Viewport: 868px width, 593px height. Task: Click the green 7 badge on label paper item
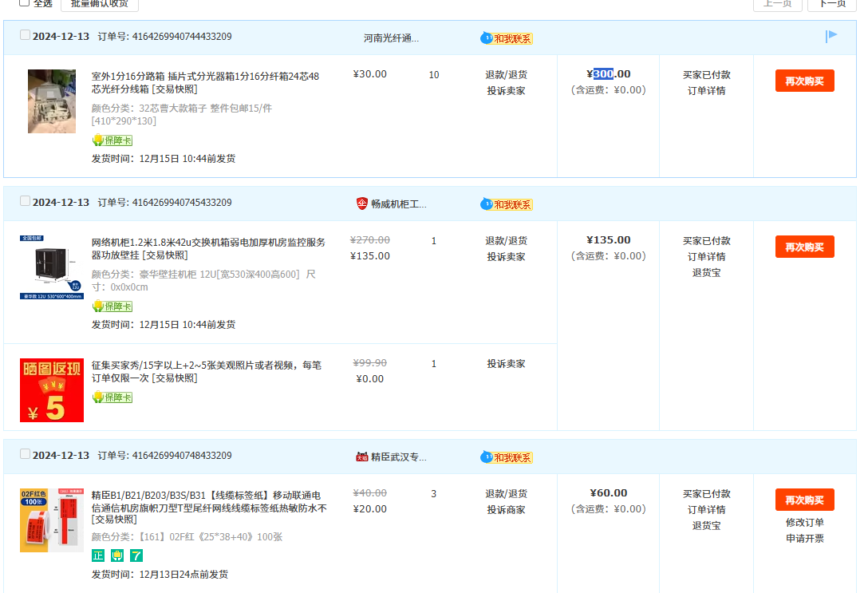point(136,555)
